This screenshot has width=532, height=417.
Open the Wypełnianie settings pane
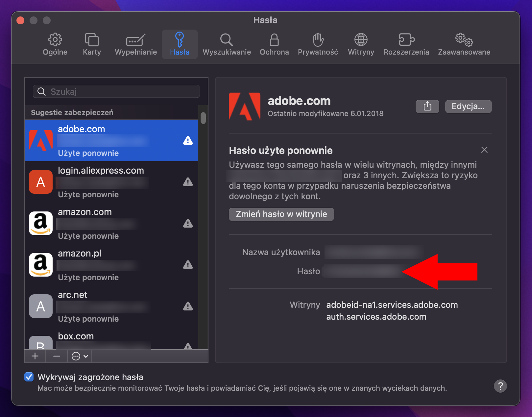[x=135, y=44]
